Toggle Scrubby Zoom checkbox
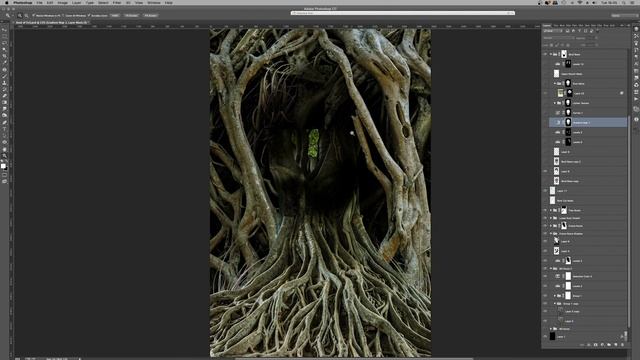The height and width of the screenshot is (360, 640). tap(89, 16)
